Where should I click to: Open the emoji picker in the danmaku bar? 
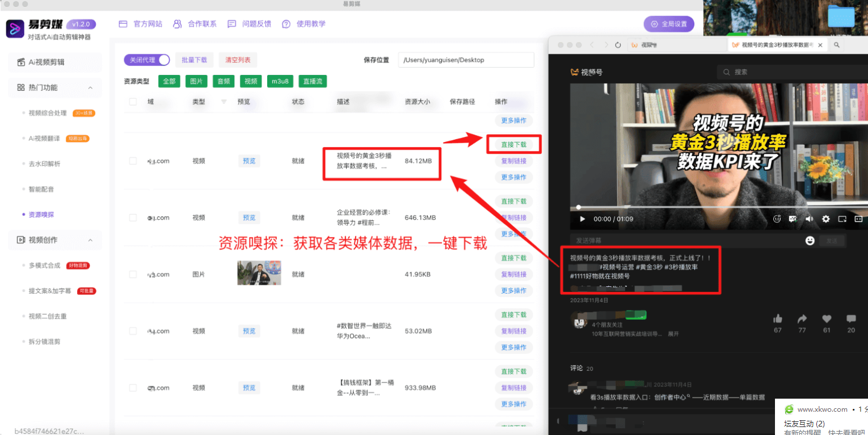tap(811, 241)
